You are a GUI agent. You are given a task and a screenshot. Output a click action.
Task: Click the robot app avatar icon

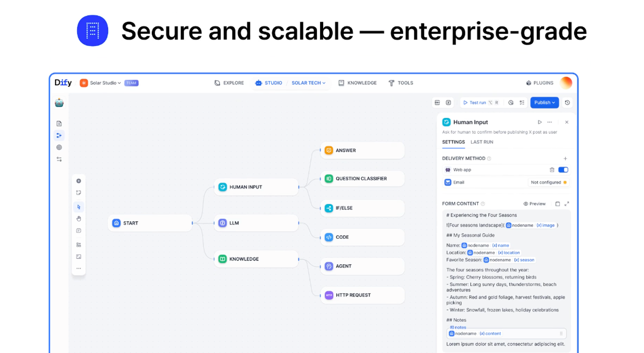tap(59, 103)
